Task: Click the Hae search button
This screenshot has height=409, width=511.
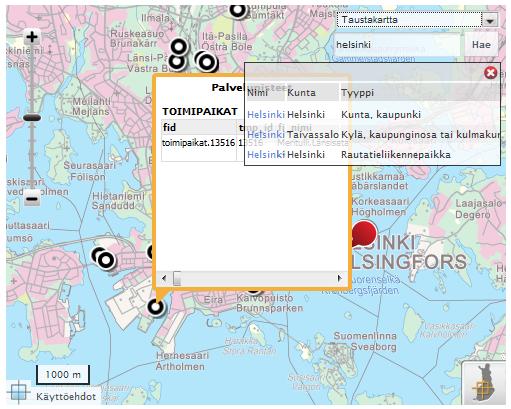Action: pos(481,45)
